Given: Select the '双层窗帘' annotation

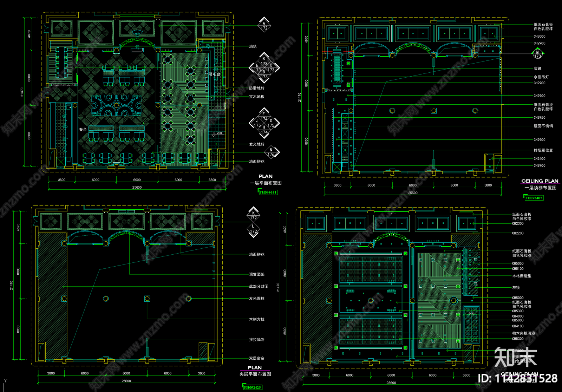Looking at the screenshot, I should 257,358.
